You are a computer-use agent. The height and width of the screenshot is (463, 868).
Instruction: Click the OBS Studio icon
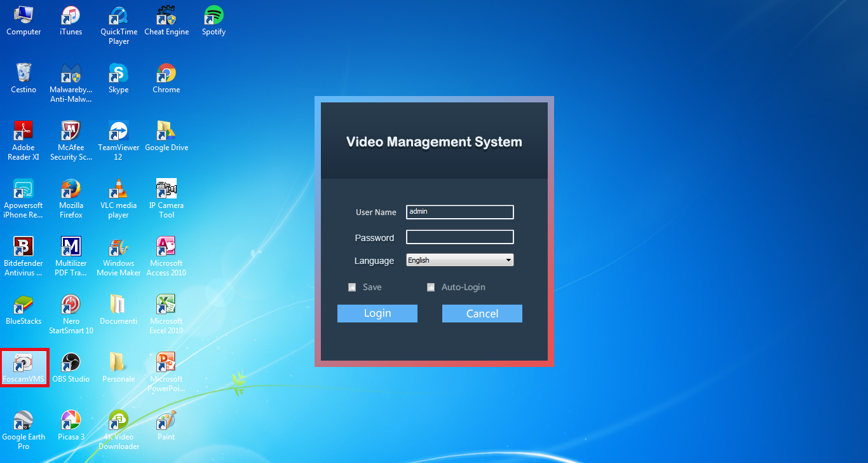click(71, 368)
